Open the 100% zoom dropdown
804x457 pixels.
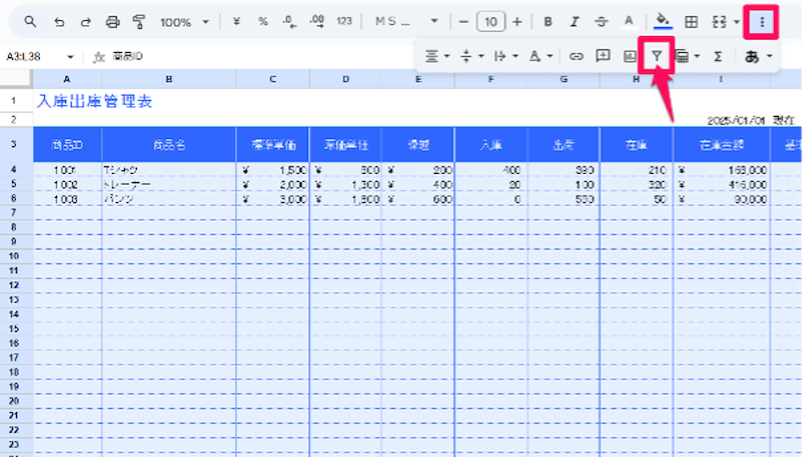(184, 22)
